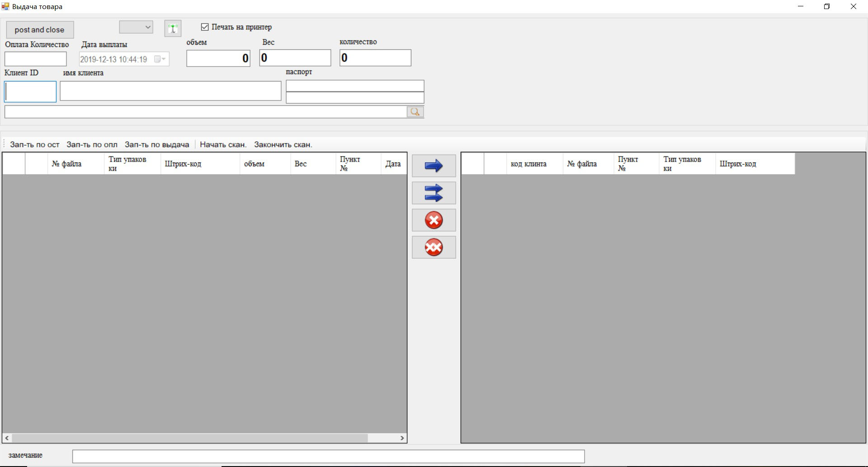Select Зап-ть по ост toolbar item
Image resolution: width=868 pixels, height=467 pixels.
point(34,145)
